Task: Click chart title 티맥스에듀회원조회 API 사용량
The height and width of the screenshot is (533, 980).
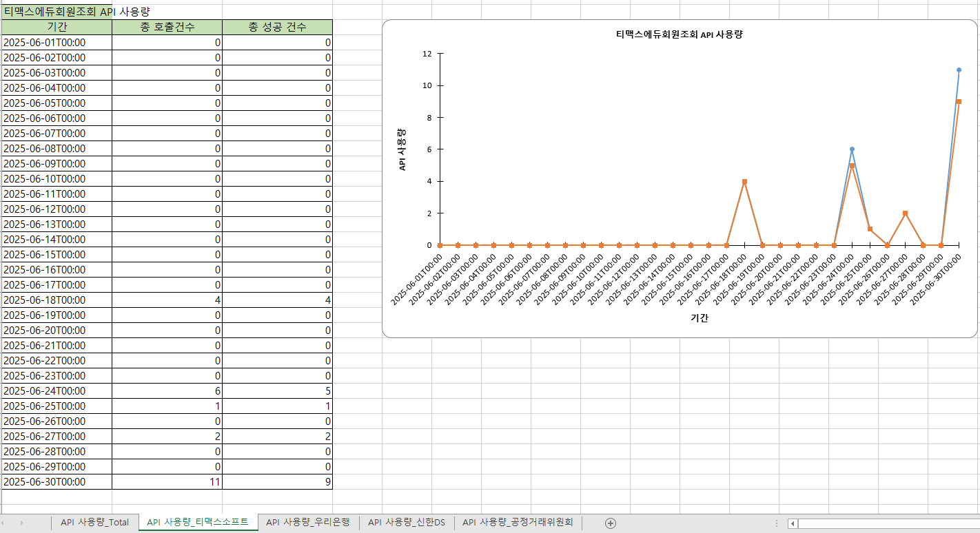Action: [x=679, y=34]
